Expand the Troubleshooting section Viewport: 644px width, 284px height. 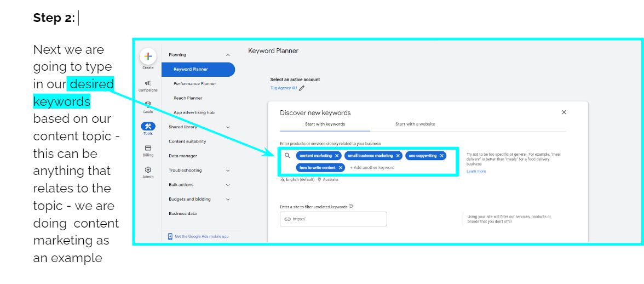click(228, 171)
